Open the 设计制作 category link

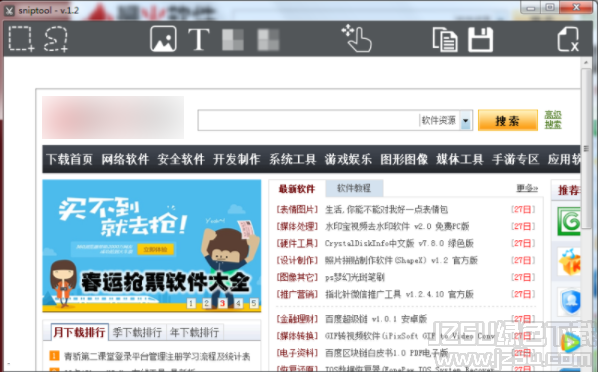pyautogui.click(x=297, y=260)
